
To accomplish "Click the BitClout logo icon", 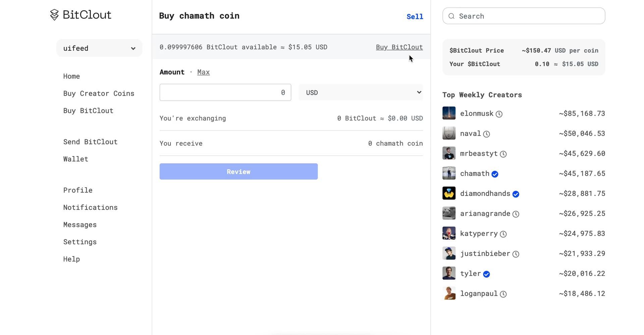I will click(54, 15).
